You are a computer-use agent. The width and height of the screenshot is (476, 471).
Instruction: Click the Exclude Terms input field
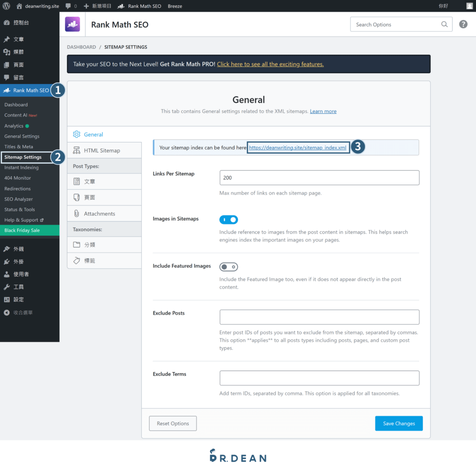click(x=319, y=378)
